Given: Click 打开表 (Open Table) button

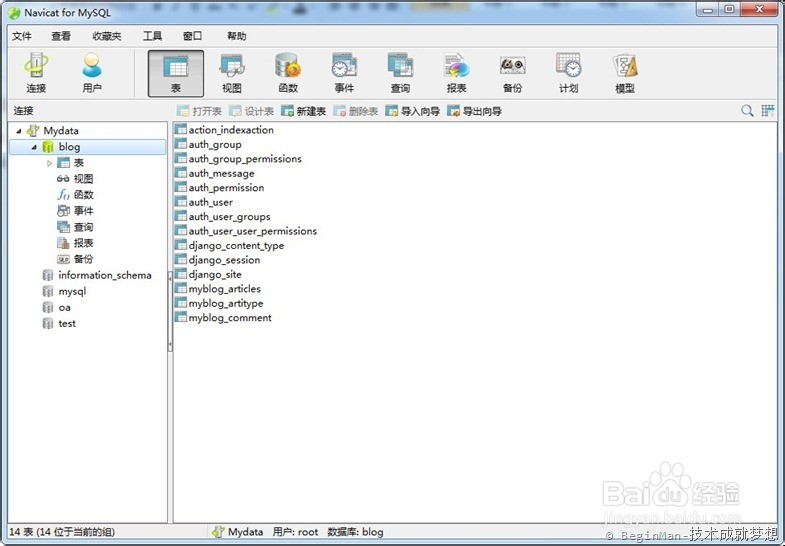Looking at the screenshot, I should (199, 111).
